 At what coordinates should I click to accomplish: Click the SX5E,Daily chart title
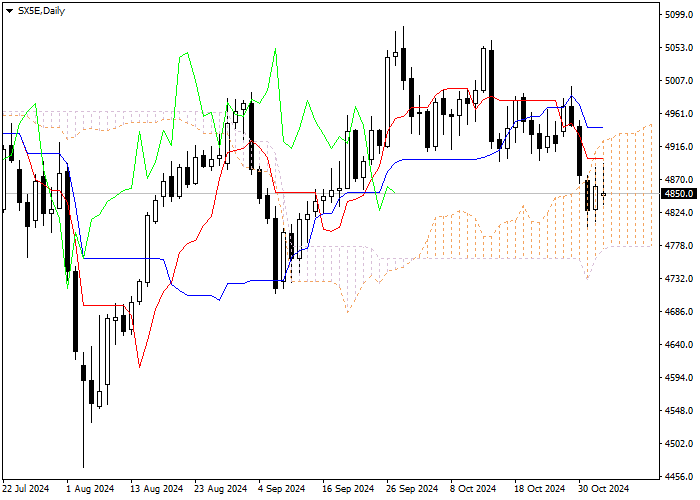click(x=41, y=11)
